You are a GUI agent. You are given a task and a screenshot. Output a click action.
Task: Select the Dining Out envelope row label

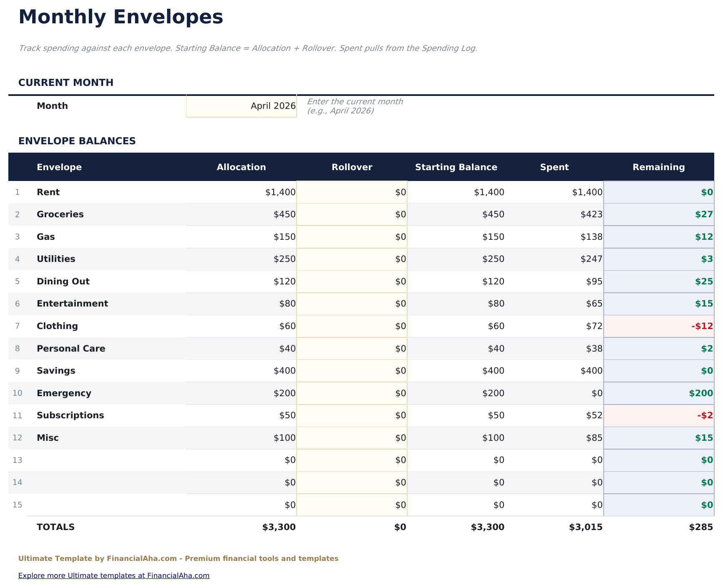point(63,281)
